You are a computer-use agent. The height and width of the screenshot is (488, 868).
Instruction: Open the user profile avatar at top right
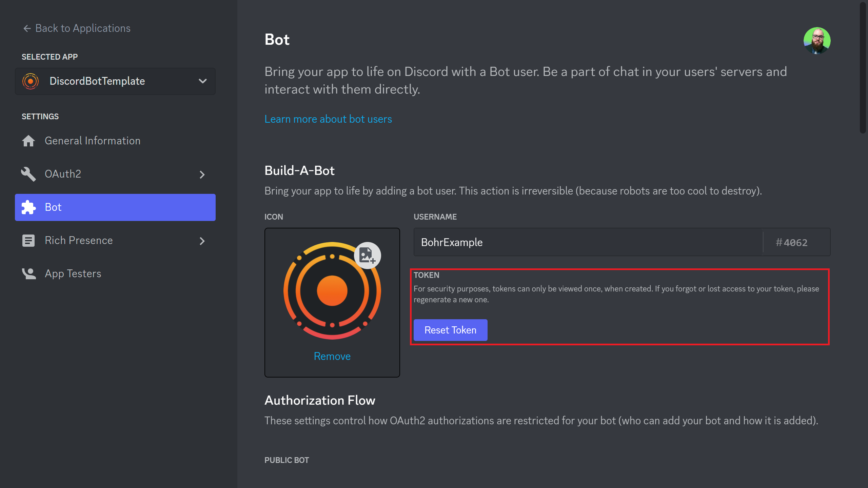(816, 41)
